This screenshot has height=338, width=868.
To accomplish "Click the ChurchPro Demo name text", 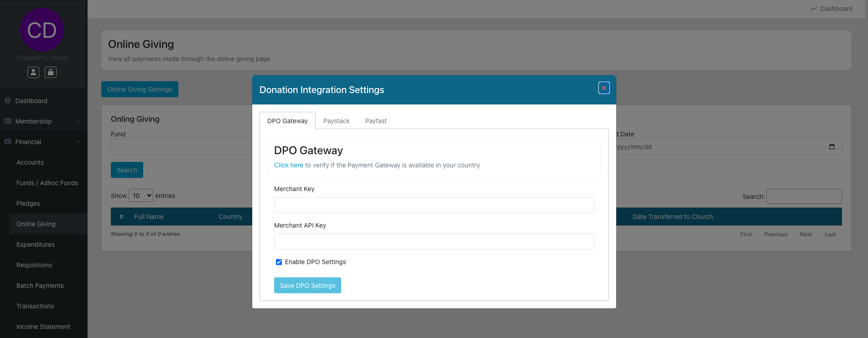I will 42,58.
